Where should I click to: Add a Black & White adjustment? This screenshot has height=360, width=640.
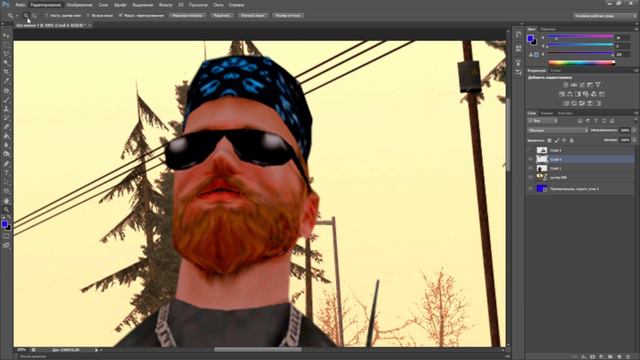coord(578,94)
